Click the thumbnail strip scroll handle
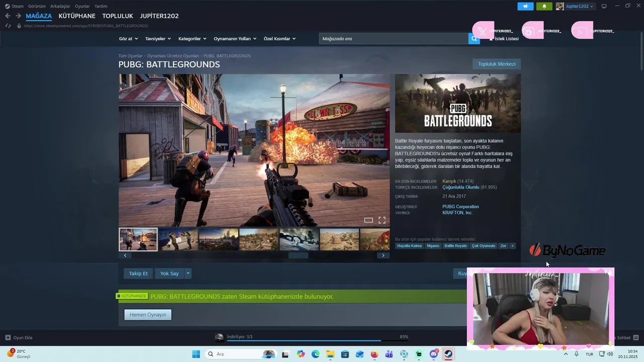 click(298, 255)
